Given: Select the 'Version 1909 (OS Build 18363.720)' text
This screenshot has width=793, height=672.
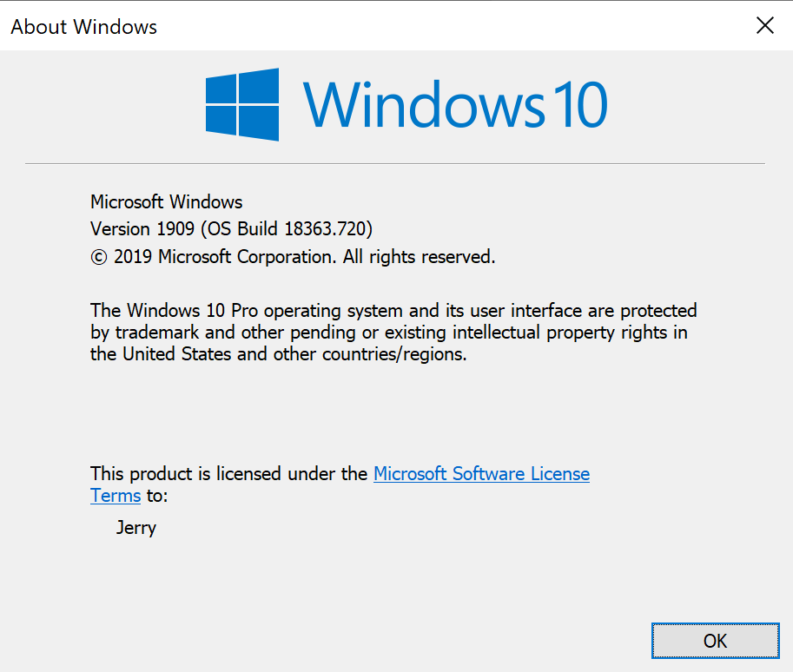Looking at the screenshot, I should (232, 229).
